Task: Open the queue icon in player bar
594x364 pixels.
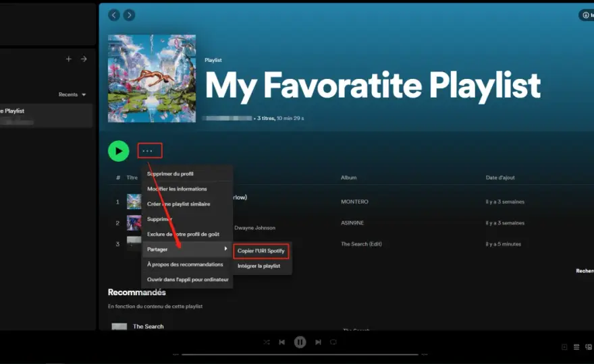Action: (576, 347)
